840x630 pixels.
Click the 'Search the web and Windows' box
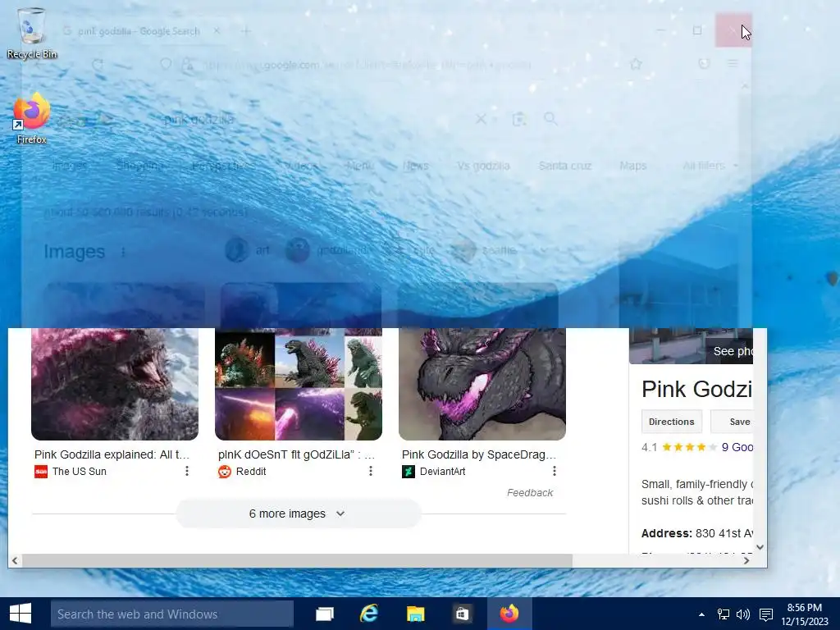(172, 614)
